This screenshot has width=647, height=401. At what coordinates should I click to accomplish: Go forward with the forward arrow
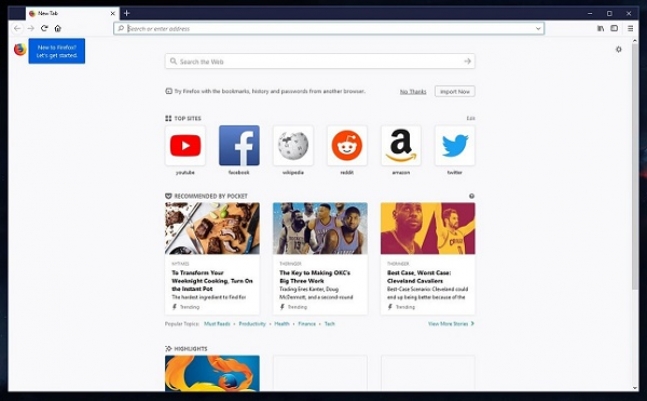[x=31, y=28]
